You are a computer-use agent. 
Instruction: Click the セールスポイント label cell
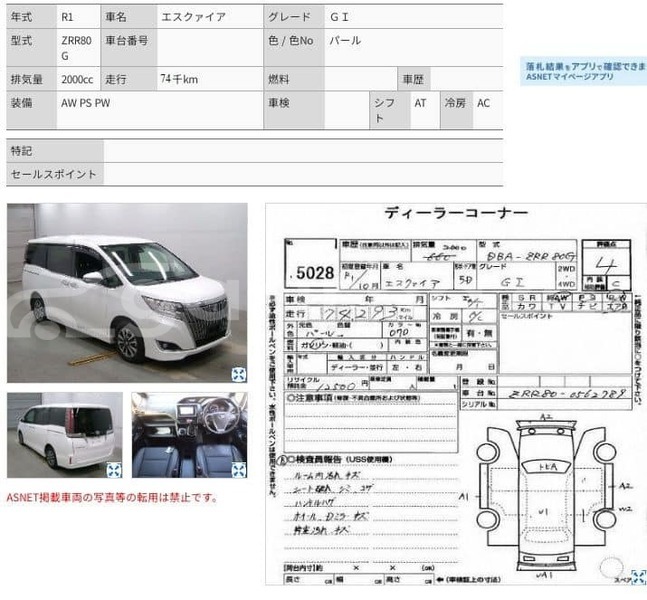[x=55, y=174]
